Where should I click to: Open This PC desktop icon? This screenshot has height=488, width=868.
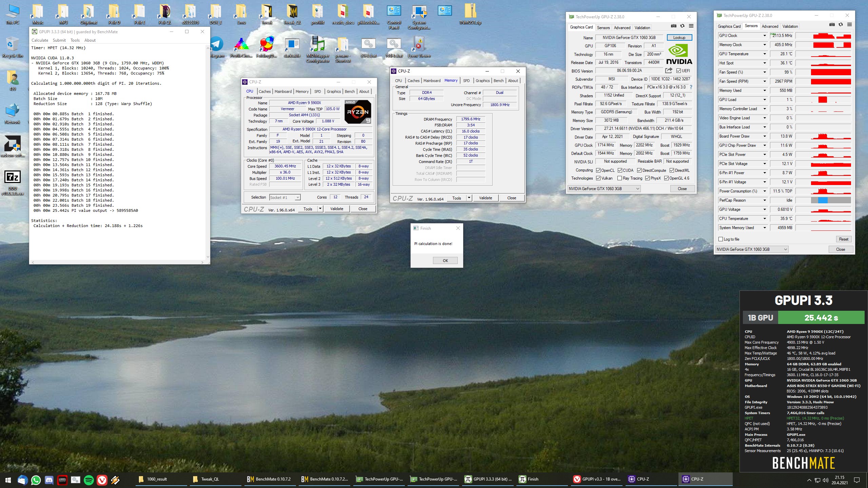coord(12,14)
